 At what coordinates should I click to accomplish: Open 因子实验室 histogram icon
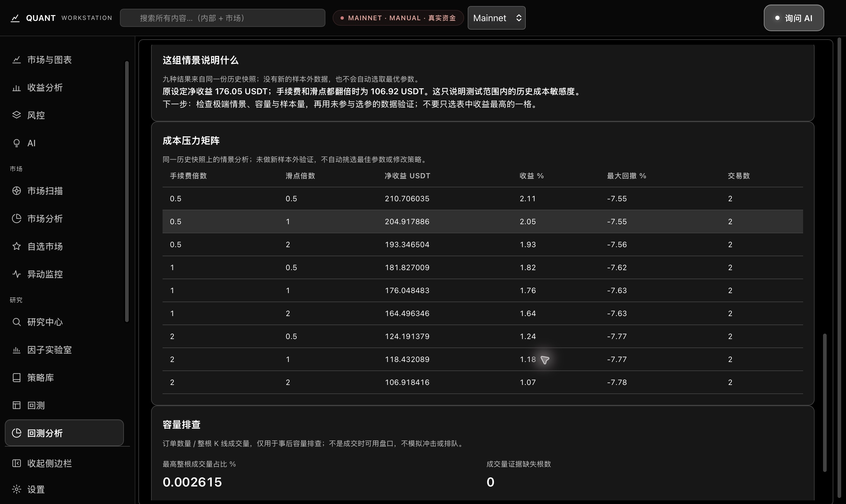click(x=16, y=350)
